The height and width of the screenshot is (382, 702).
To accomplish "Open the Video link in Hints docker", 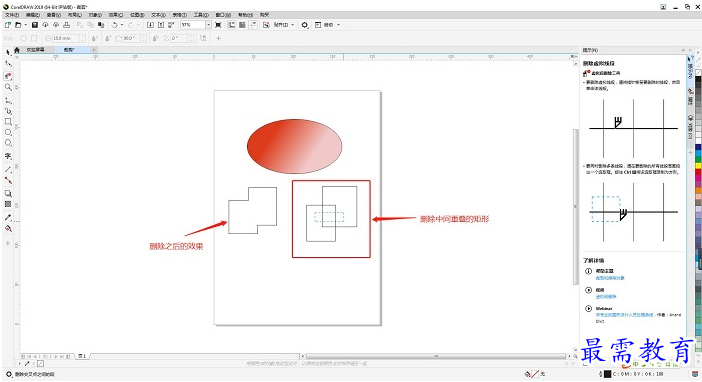I will point(606,296).
